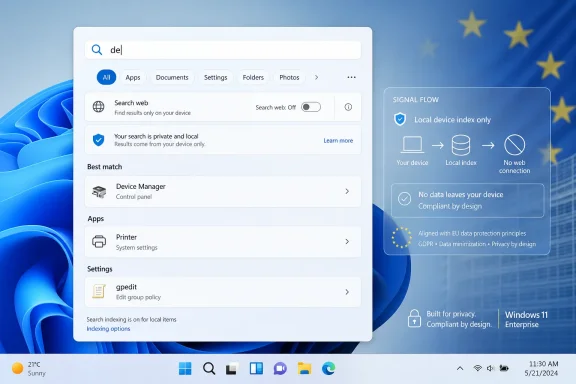Switch to the Folders filter tab
576x384 pixels.
(253, 77)
